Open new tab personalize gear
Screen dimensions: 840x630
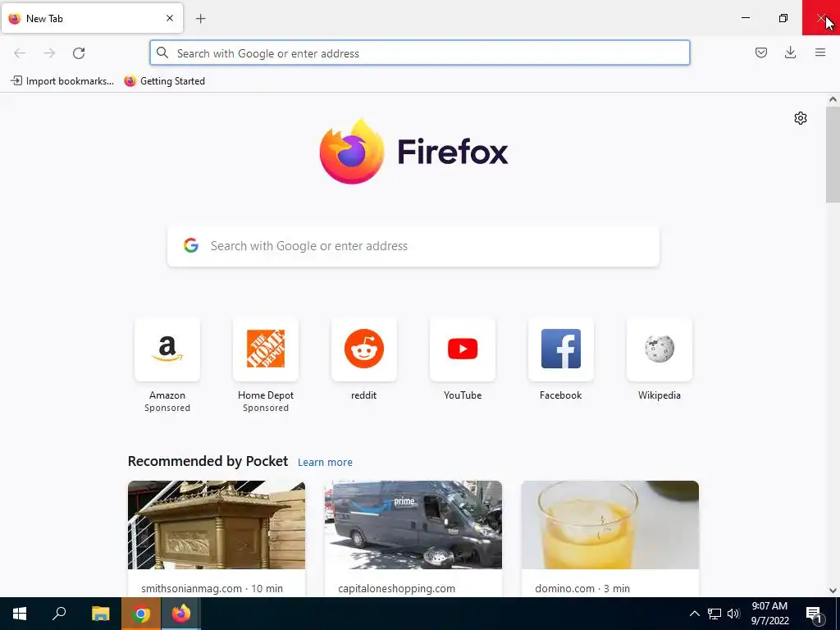801,118
